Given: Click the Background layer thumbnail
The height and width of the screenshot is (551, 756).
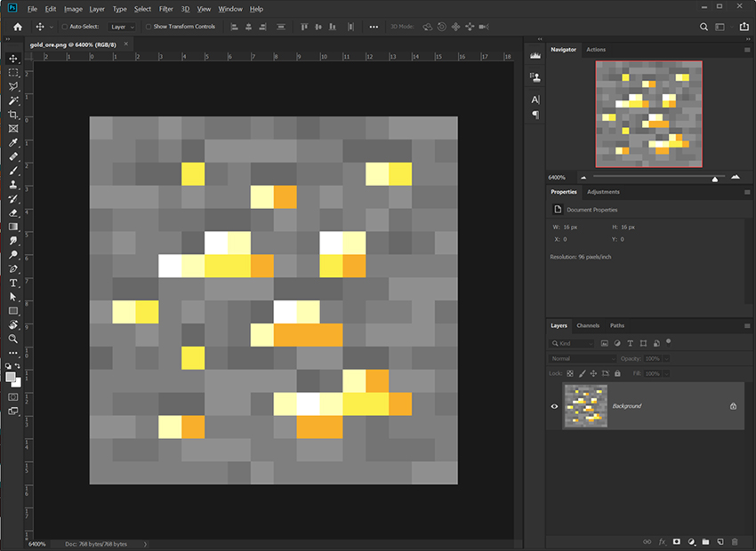Looking at the screenshot, I should click(x=585, y=406).
